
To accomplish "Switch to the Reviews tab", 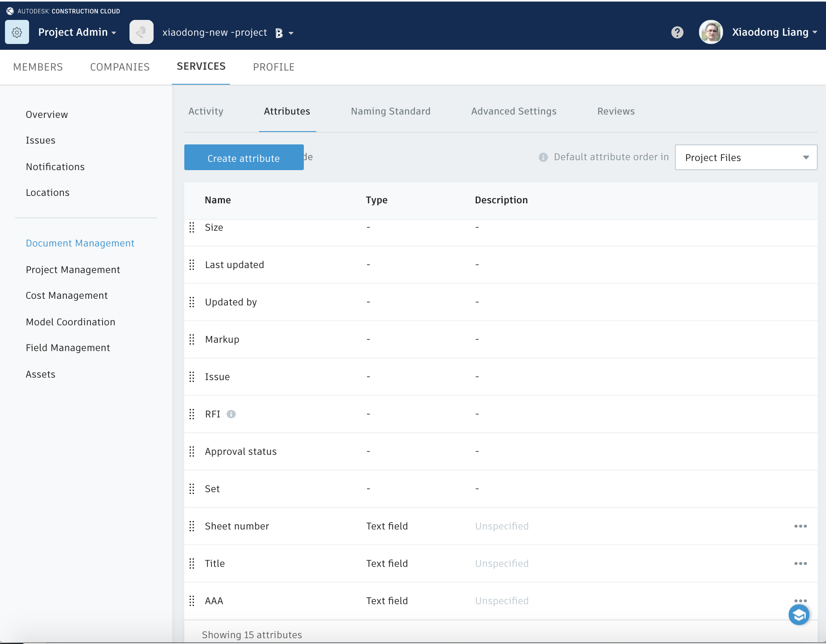I will 616,111.
